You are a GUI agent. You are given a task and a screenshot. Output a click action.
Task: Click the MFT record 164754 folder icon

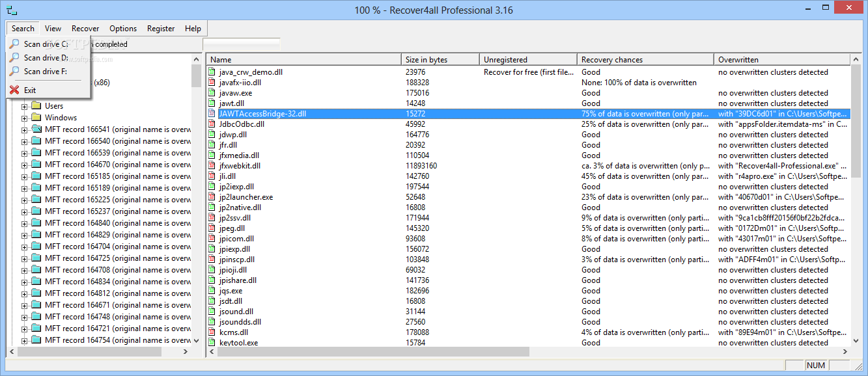click(x=36, y=340)
